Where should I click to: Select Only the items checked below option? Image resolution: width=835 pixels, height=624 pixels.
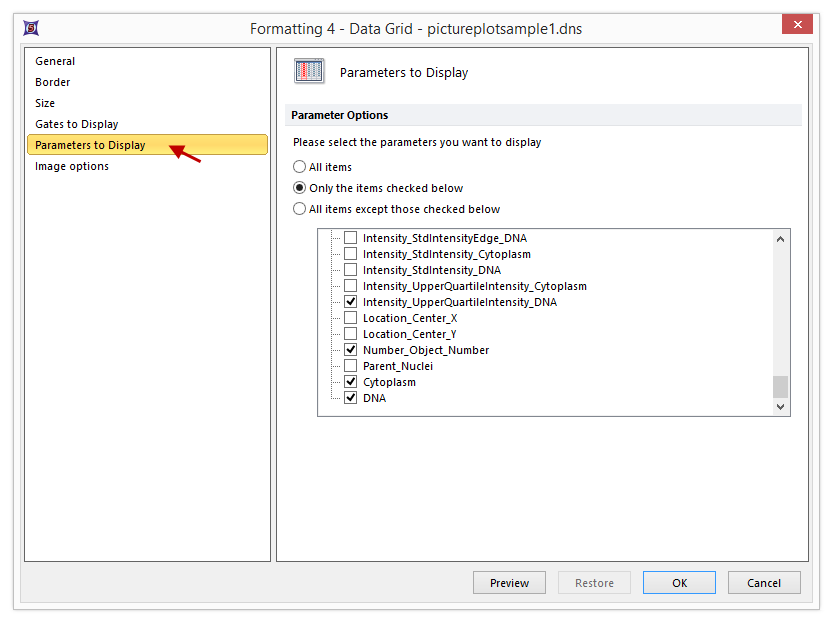(x=300, y=188)
